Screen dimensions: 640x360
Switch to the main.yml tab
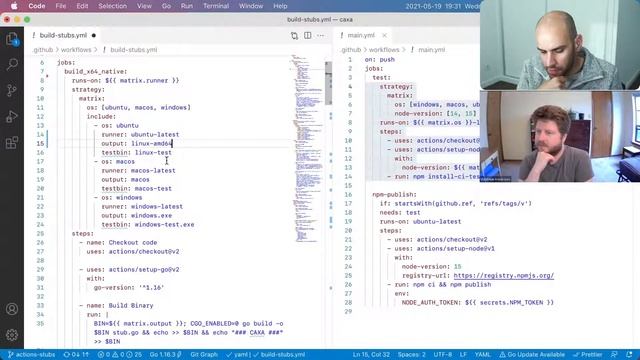[x=361, y=36]
